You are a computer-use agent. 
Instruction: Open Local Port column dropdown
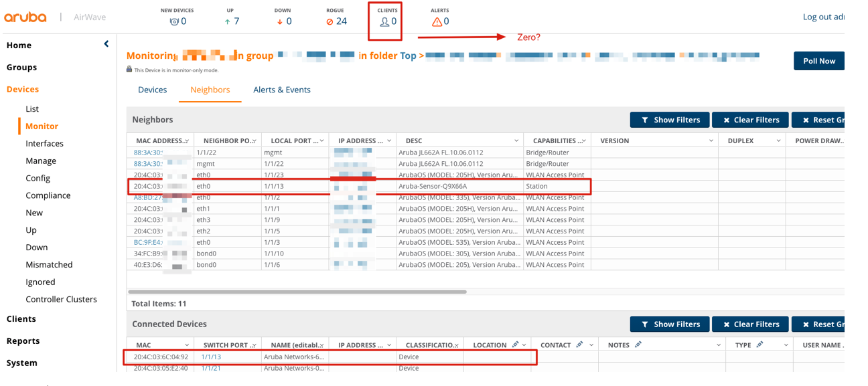(x=321, y=140)
